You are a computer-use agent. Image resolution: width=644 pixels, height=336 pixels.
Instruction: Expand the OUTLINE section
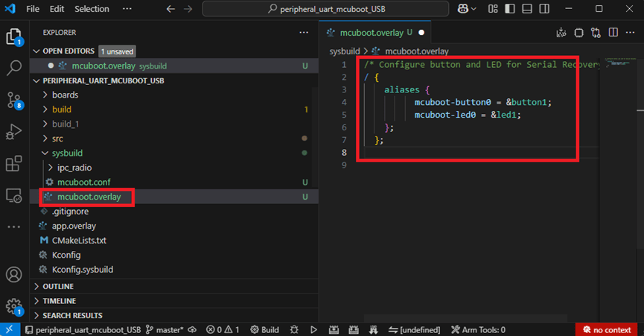click(58, 286)
